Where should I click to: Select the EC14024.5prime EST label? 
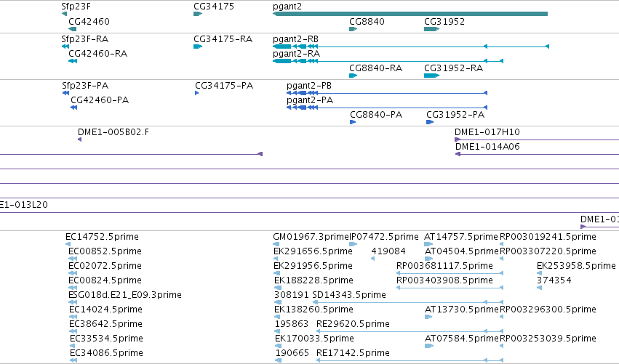105,310
